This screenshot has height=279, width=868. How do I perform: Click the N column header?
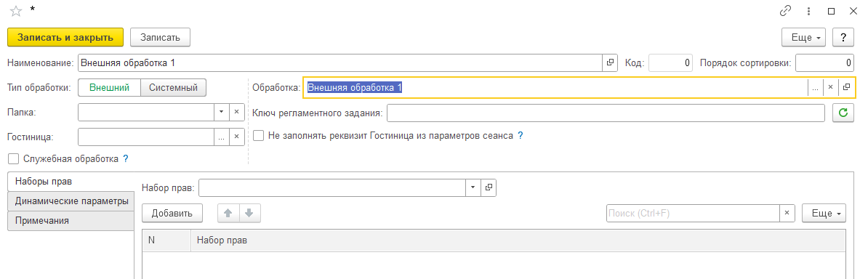(x=166, y=240)
